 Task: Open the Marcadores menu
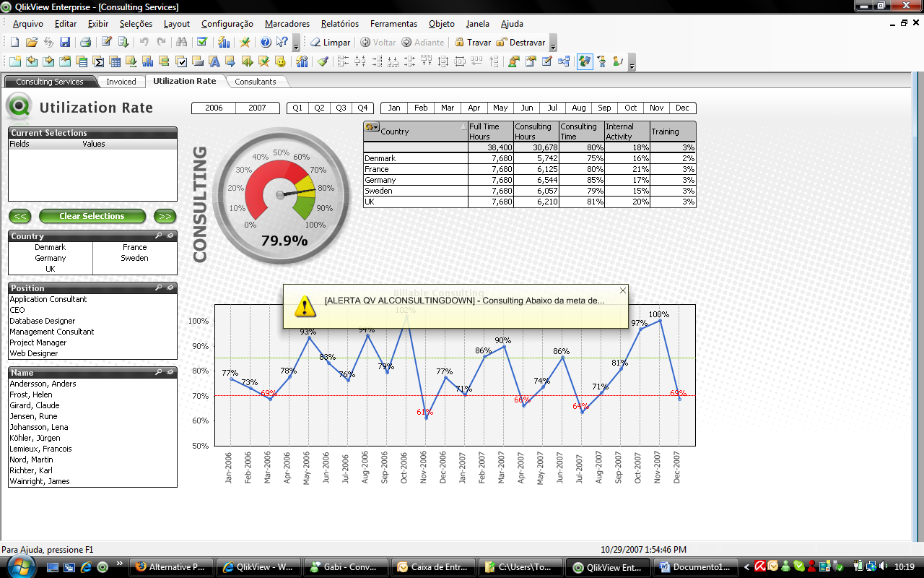coord(287,24)
